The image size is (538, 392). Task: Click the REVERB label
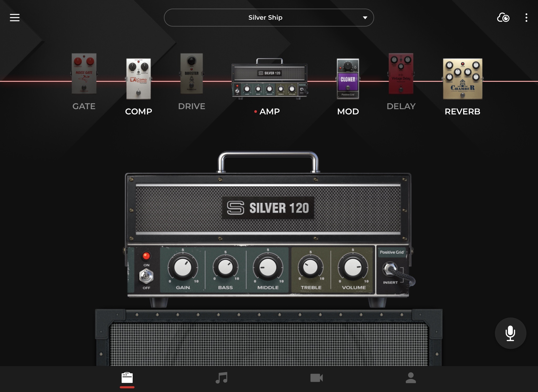tap(462, 112)
